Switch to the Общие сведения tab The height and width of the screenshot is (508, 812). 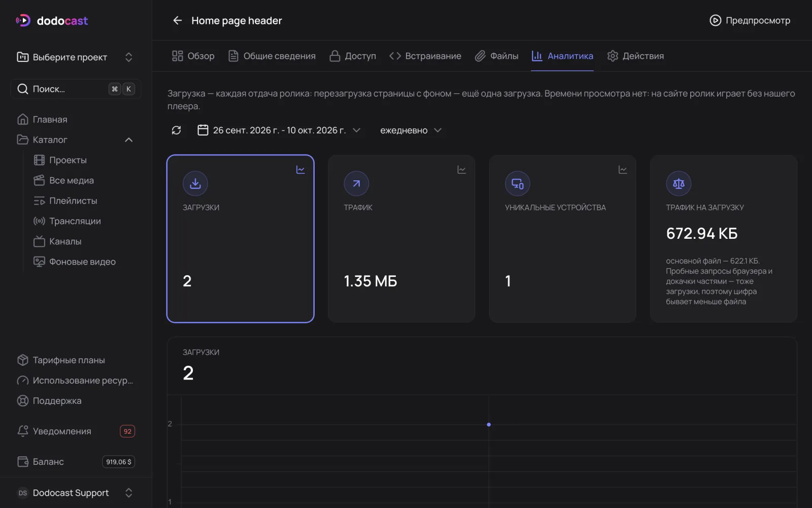pyautogui.click(x=272, y=56)
